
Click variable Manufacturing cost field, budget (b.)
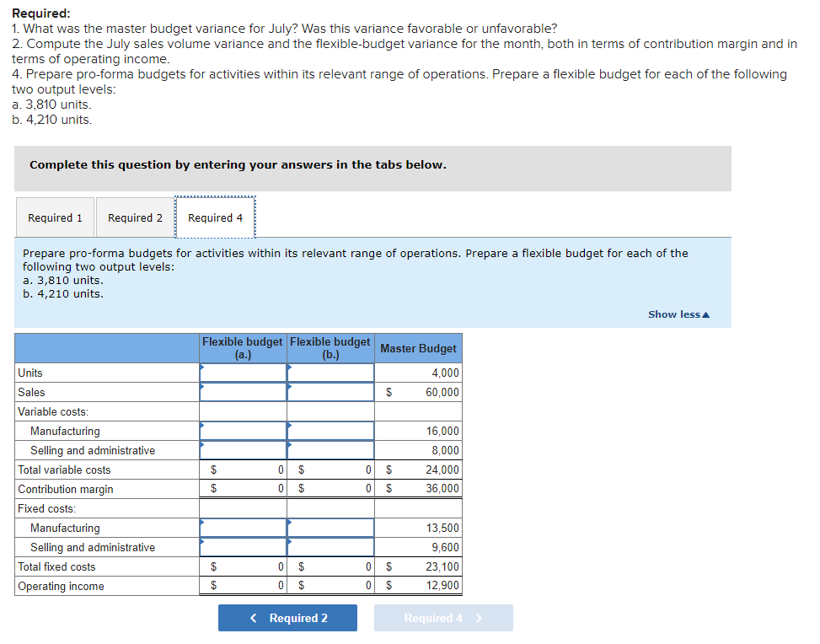(x=330, y=431)
